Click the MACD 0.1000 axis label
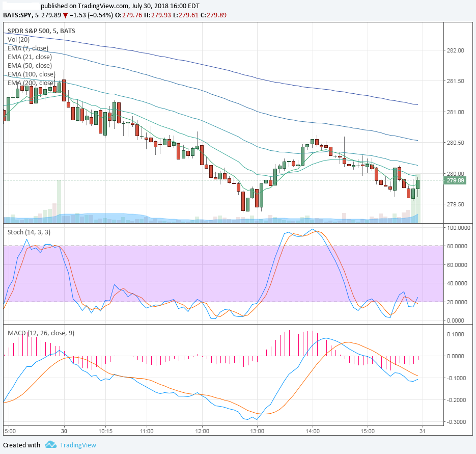 456,334
